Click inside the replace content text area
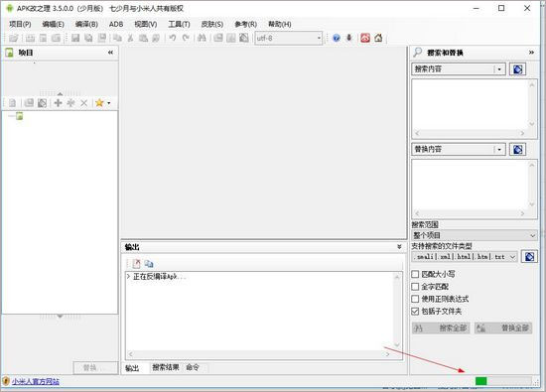546x392 pixels. (471, 185)
